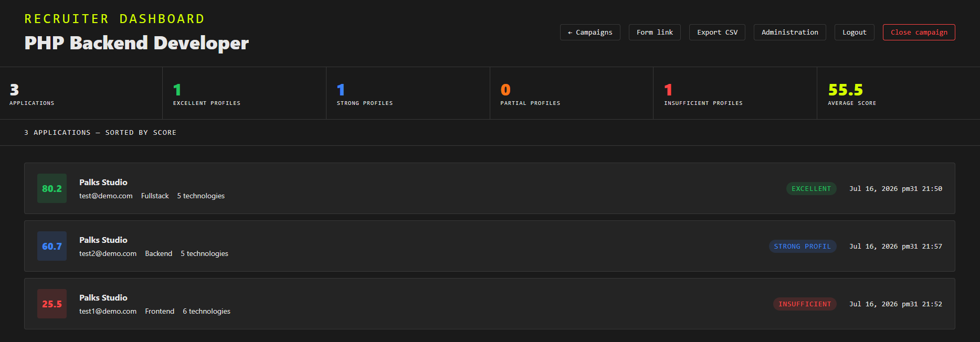Viewport: 980px width, 342px height.
Task: Click the INSUFFICIENT status tag
Action: coord(805,304)
